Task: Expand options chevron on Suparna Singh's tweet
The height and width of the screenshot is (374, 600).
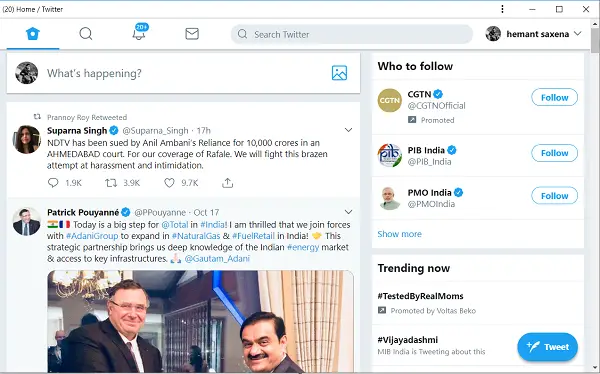Action: point(348,130)
